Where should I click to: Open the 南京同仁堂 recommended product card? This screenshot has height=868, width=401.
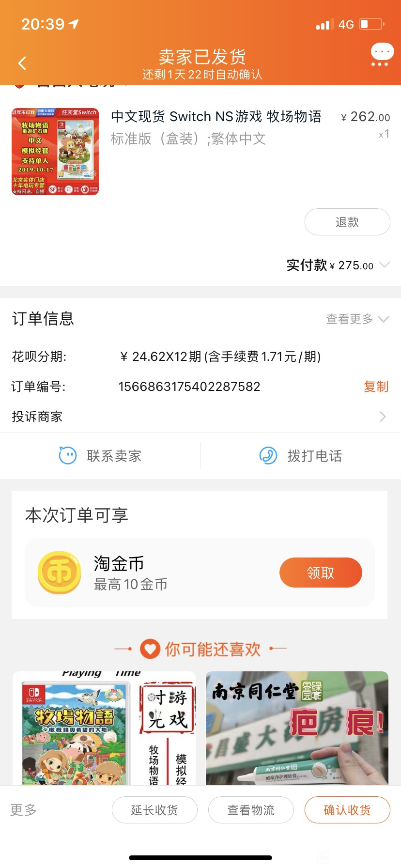297,728
